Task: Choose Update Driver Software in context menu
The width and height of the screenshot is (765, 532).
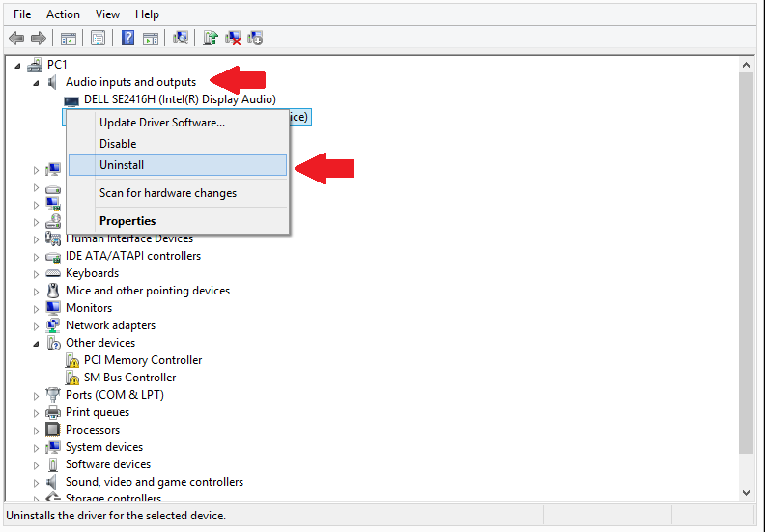Action: click(178, 123)
